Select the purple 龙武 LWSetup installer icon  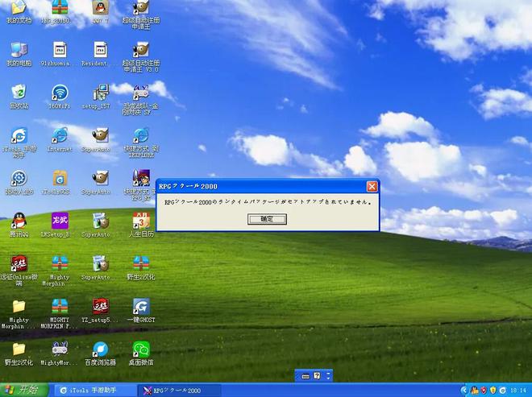click(x=56, y=225)
